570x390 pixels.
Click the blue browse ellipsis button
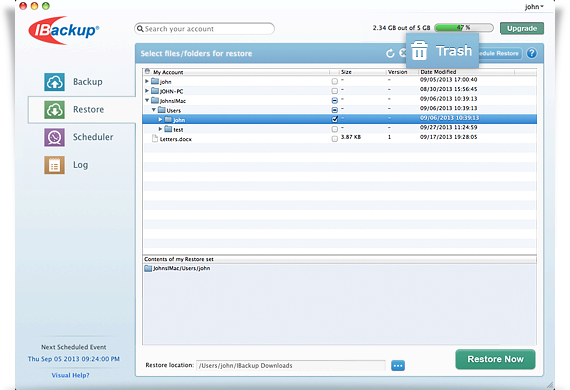tap(398, 366)
